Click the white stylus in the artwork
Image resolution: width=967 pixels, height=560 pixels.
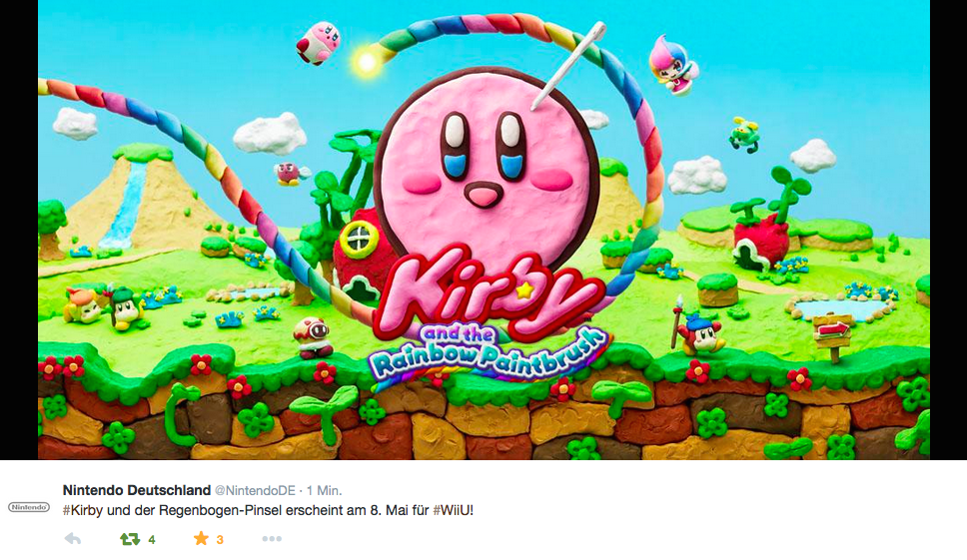568,65
